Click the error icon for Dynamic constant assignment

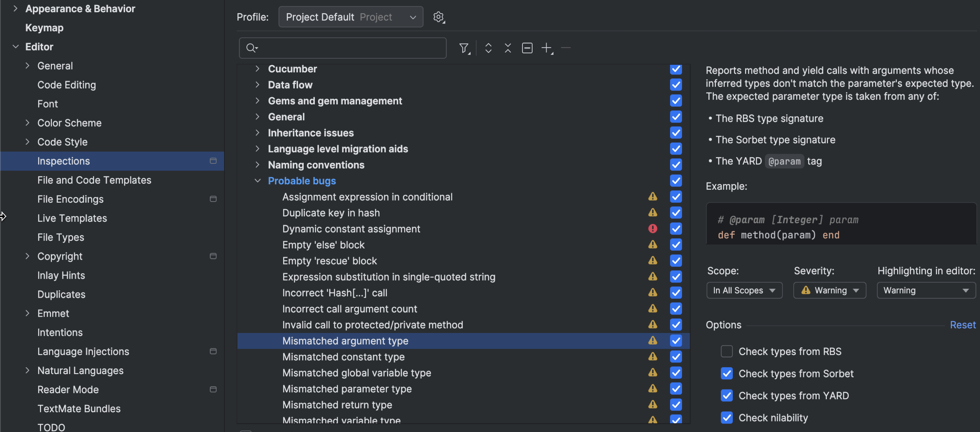click(x=652, y=229)
